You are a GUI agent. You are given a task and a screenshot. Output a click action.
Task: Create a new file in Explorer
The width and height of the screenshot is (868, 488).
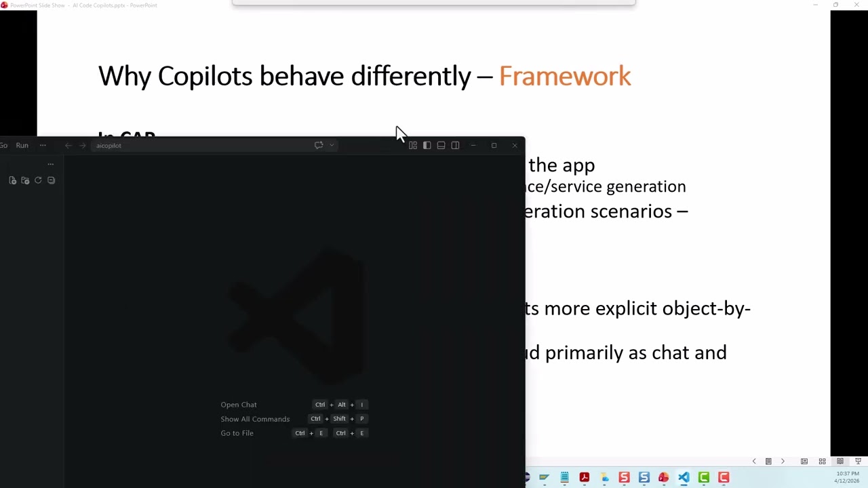(12, 180)
